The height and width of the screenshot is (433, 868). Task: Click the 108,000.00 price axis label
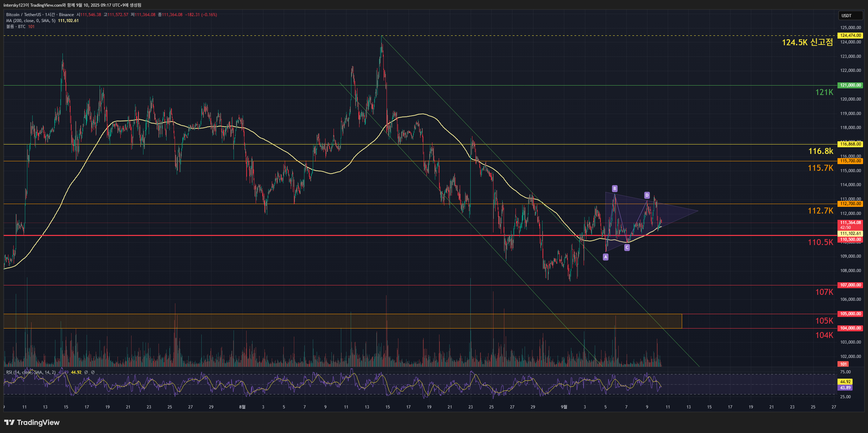tap(850, 271)
